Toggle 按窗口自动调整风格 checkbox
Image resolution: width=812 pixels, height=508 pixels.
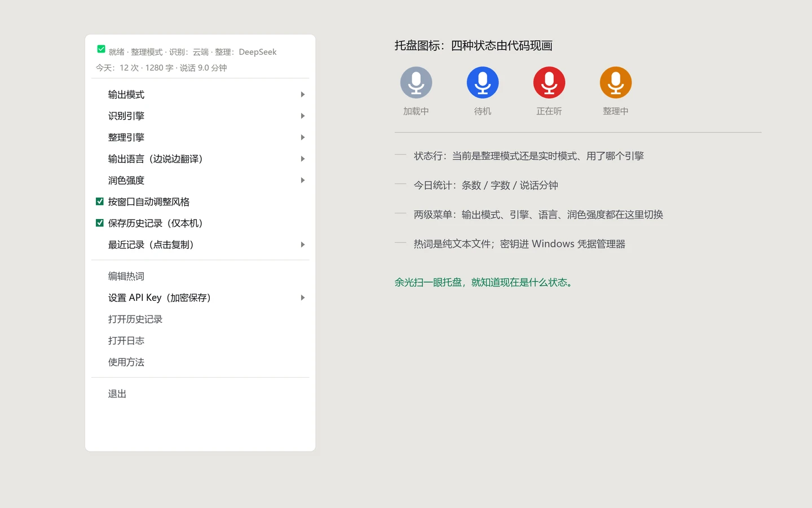coord(100,202)
